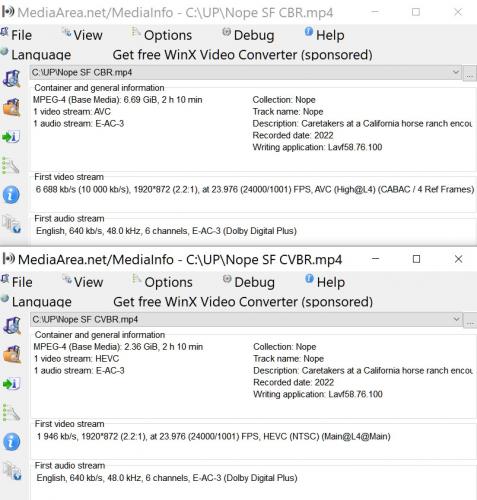Click open file icon in CBR window sidebar
Viewport: 477px width, 500px height.
point(12,79)
